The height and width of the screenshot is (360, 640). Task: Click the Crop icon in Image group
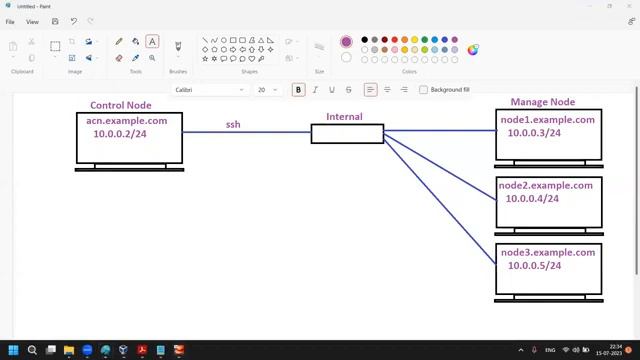[72, 42]
